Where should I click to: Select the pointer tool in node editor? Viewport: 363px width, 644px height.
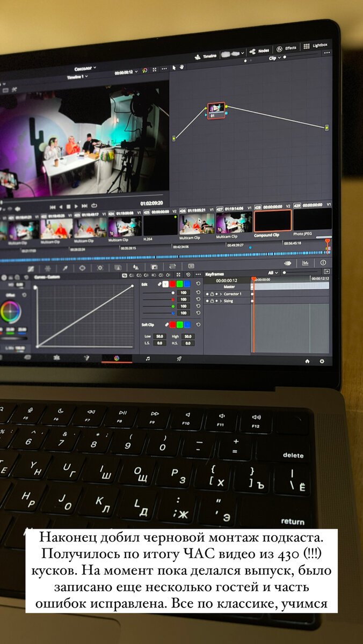[174, 67]
